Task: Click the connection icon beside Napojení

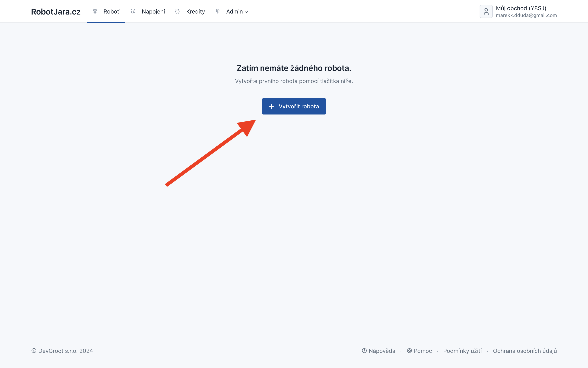Action: 133,11
